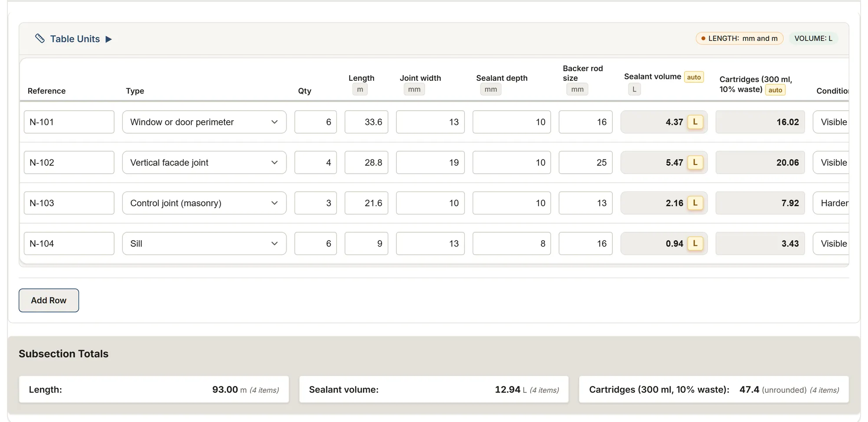Click the auto tag under Cartridges header
Viewport: 868px width, 422px height.
click(x=775, y=90)
